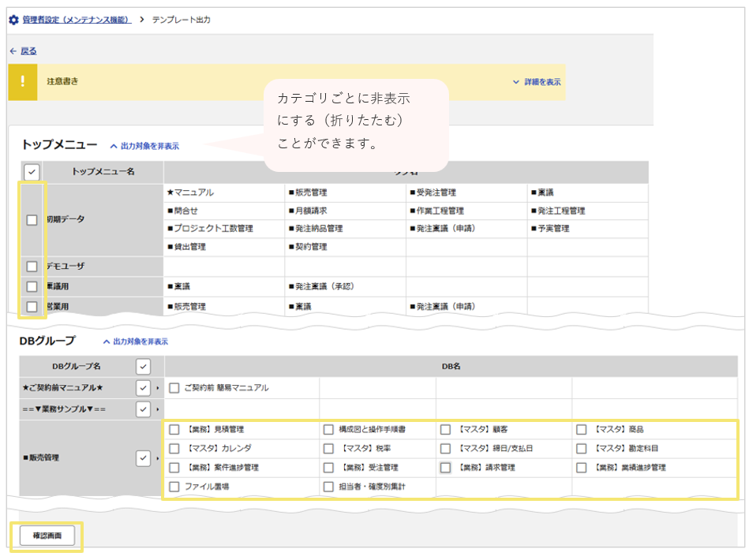749x560 pixels.
Task: Check 担当者・確度別集計 checkbox
Action: (x=328, y=487)
